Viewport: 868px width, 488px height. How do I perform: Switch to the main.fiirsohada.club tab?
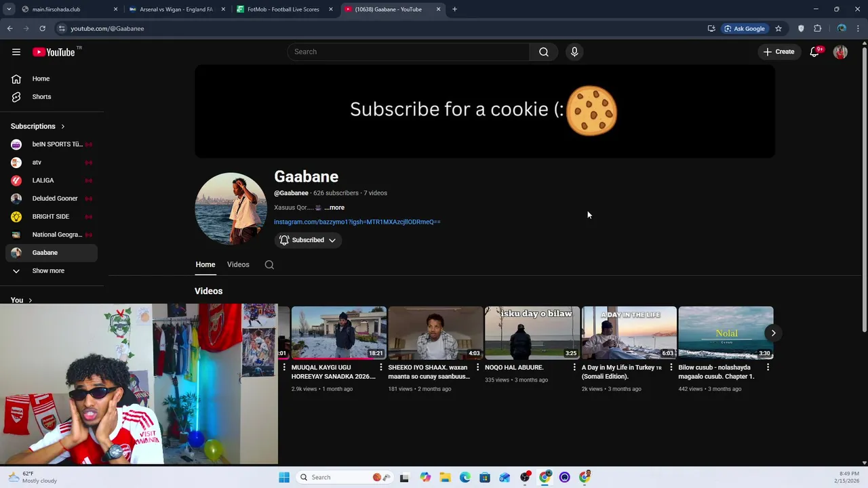tap(70, 9)
